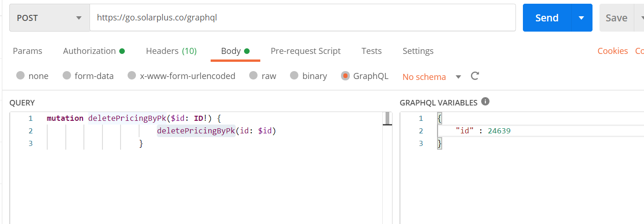The image size is (644, 224).
Task: Expand the Send button dropdown arrow
Action: coord(581,18)
